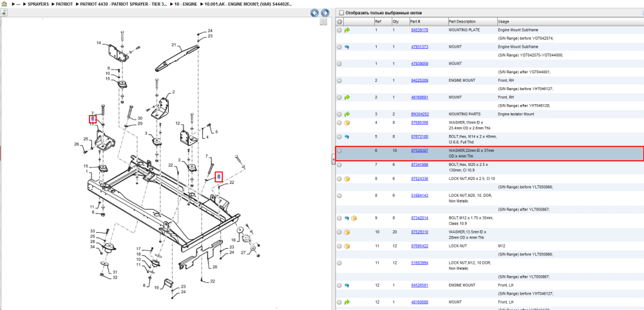Viewport: 644px width, 310px height.
Task: Click the box icon for part 87680388
Action: point(347,123)
